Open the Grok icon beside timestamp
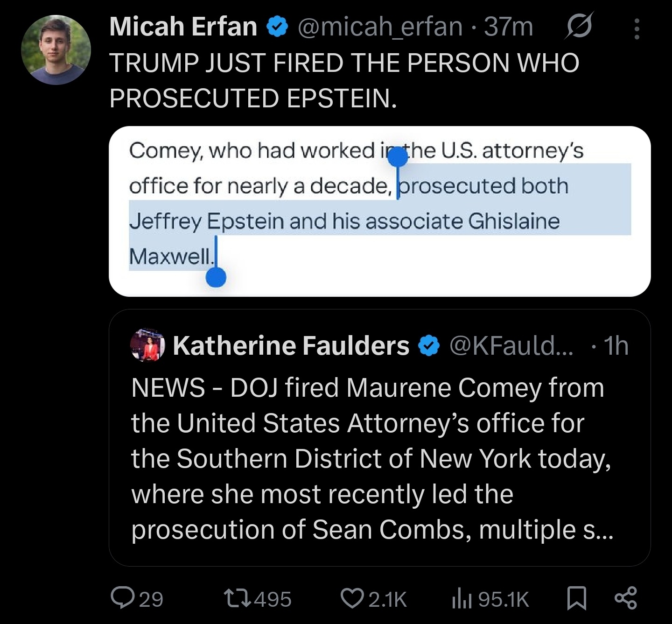672x624 pixels. (x=579, y=28)
